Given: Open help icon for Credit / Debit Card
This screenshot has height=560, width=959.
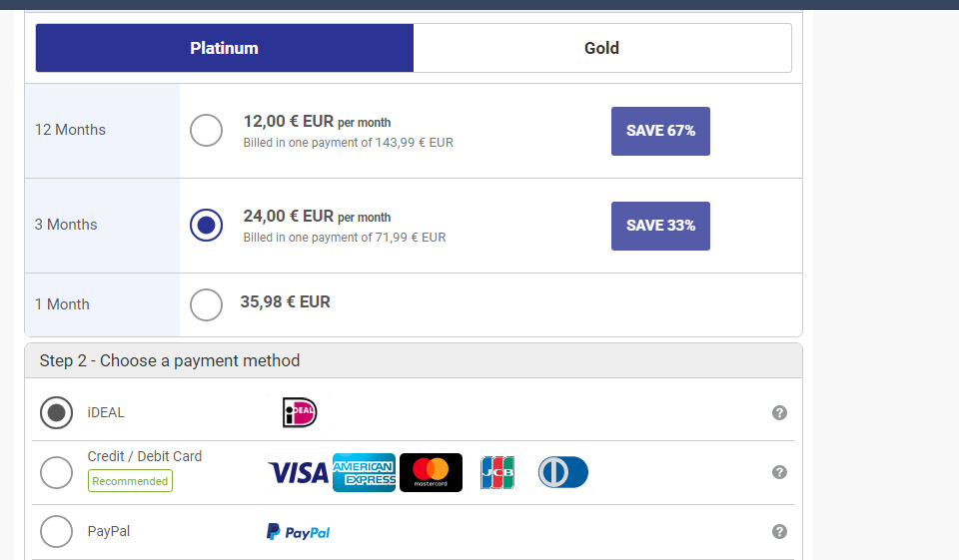Looking at the screenshot, I should click(x=780, y=472).
